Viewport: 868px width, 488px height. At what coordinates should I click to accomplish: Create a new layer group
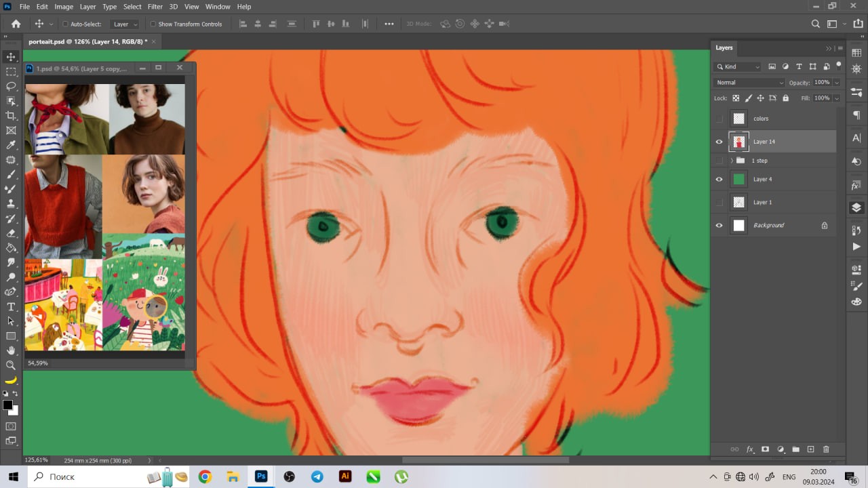795,449
